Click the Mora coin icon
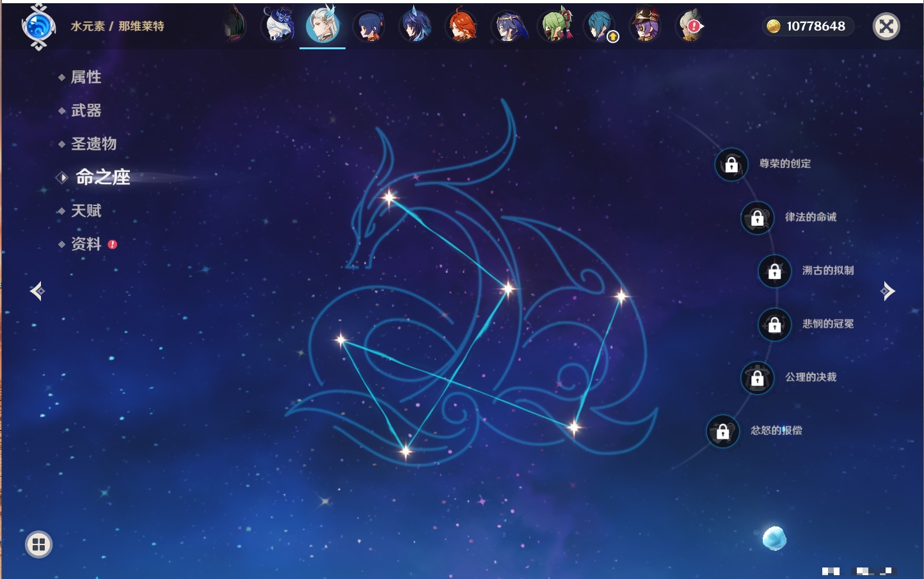This screenshot has height=579, width=924. click(774, 26)
